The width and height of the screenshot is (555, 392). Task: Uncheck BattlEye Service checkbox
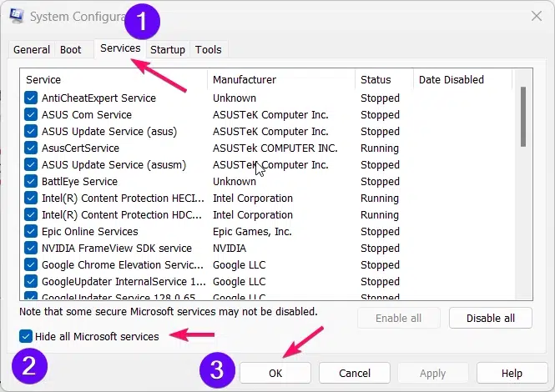click(x=31, y=181)
